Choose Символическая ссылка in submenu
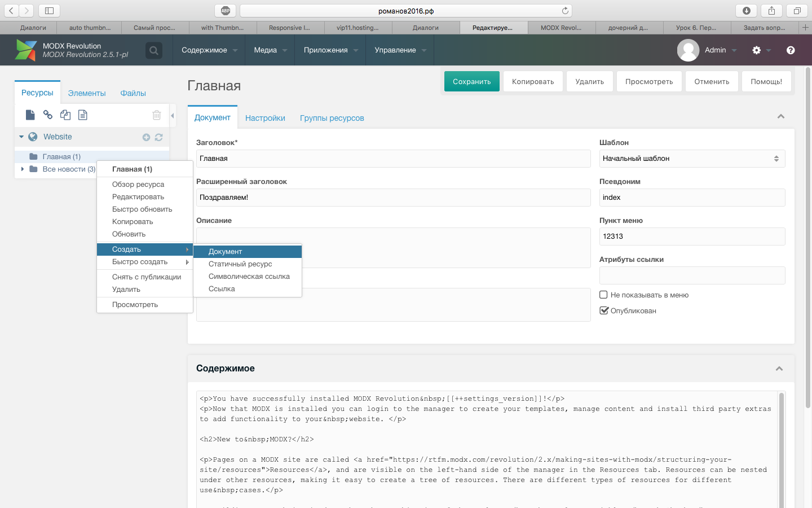Image resolution: width=812 pixels, height=508 pixels. point(248,277)
